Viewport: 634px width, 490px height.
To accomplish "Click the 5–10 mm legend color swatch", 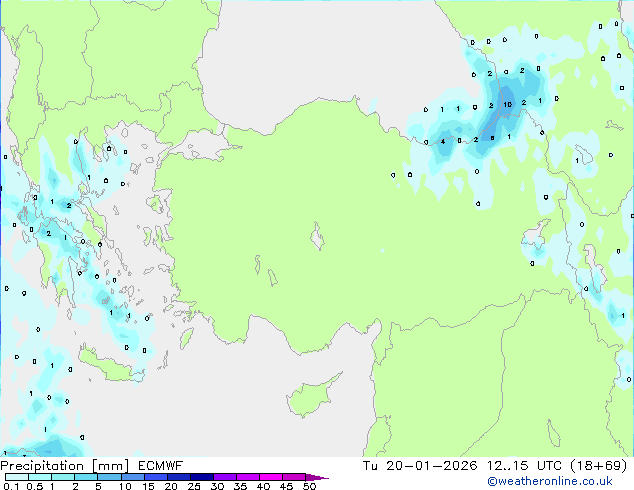I will [x=109, y=477].
